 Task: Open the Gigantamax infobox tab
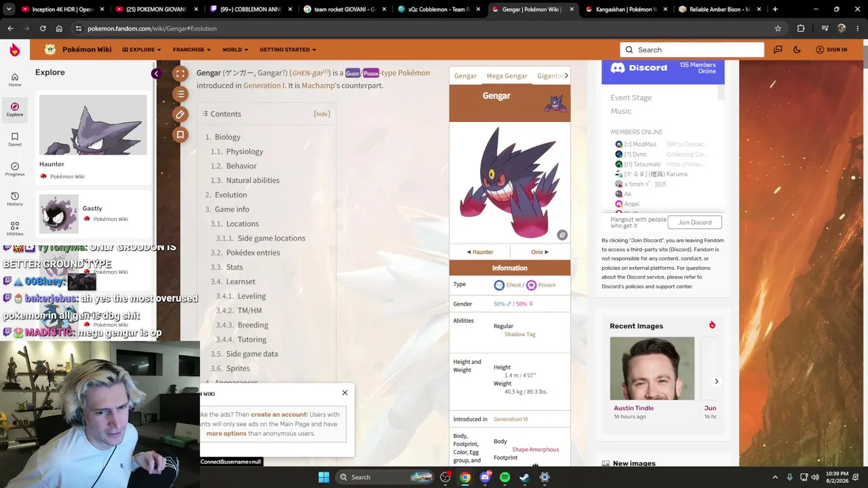[x=549, y=76]
